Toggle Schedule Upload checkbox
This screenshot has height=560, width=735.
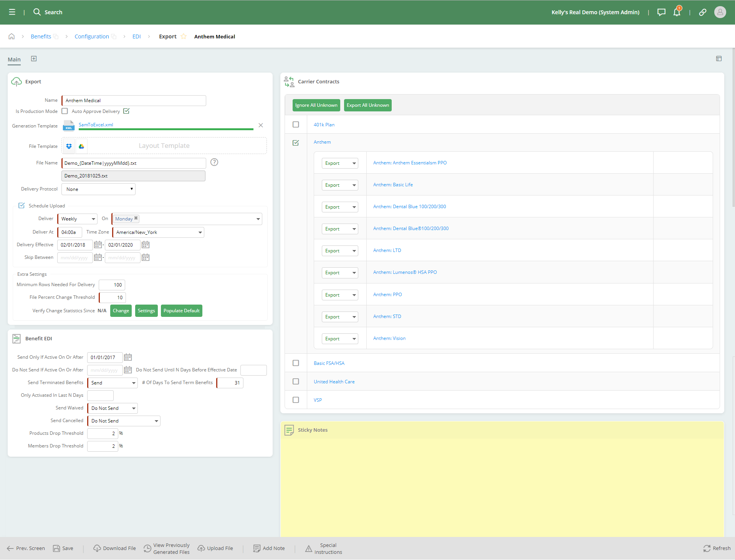coord(22,205)
